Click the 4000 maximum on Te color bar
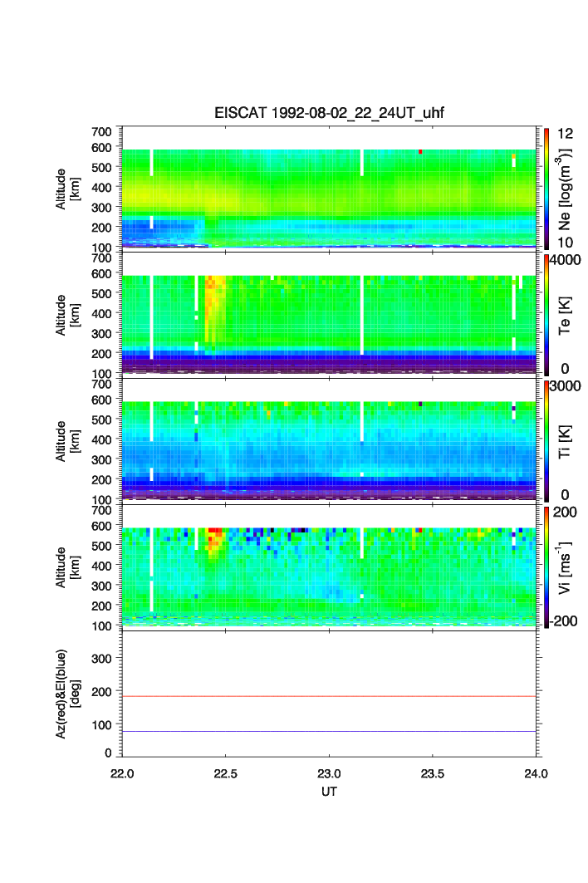The width and height of the screenshot is (588, 883). 566,260
